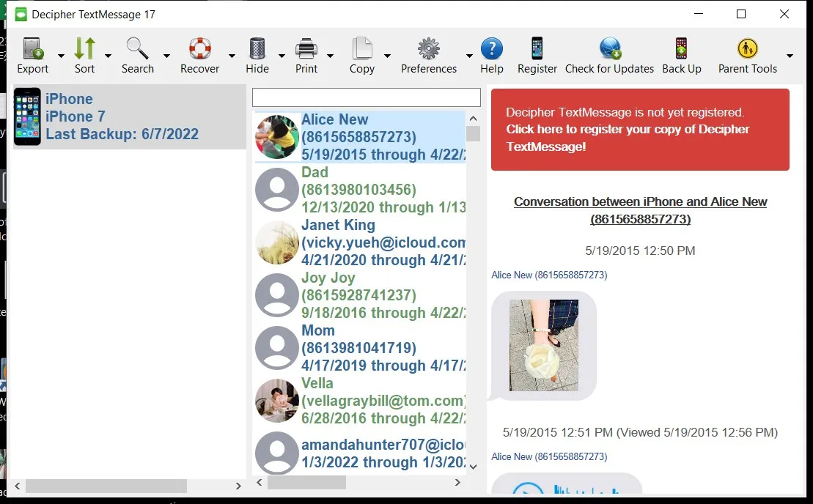Click Check for Updates globe icon
Viewport: 813px width, 504px height.
point(610,48)
